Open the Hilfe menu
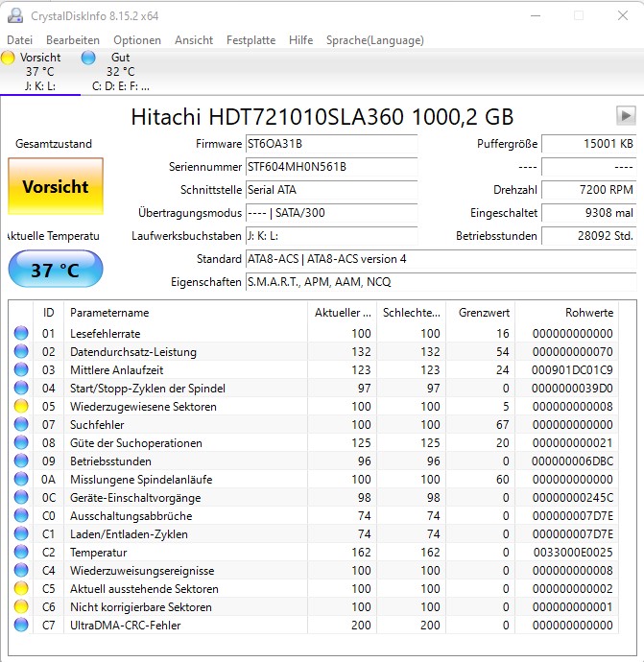Screen dimensions: 644x662 coord(300,40)
